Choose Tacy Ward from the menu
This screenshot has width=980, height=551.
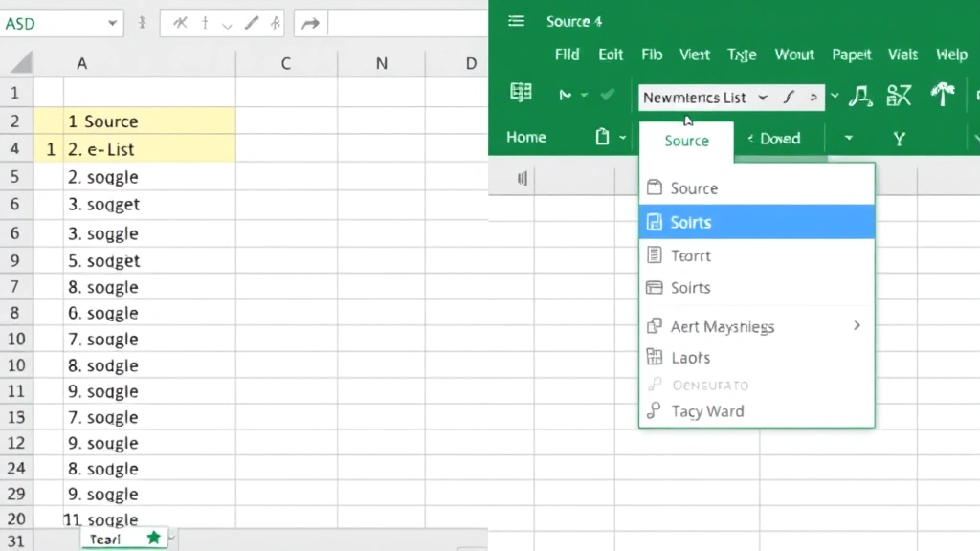(706, 410)
